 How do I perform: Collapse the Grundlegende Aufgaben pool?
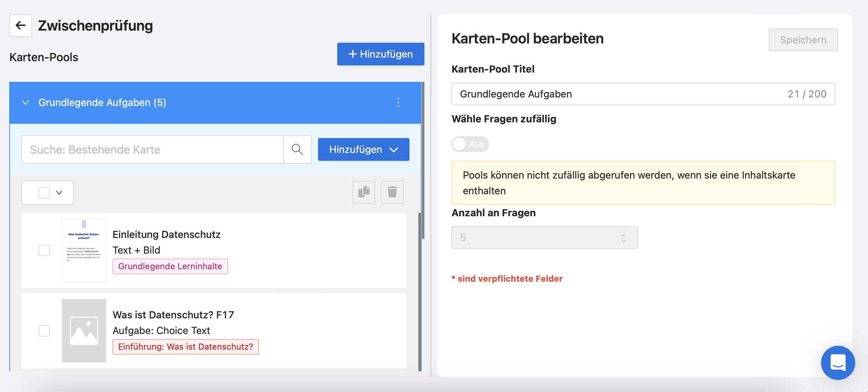[26, 103]
